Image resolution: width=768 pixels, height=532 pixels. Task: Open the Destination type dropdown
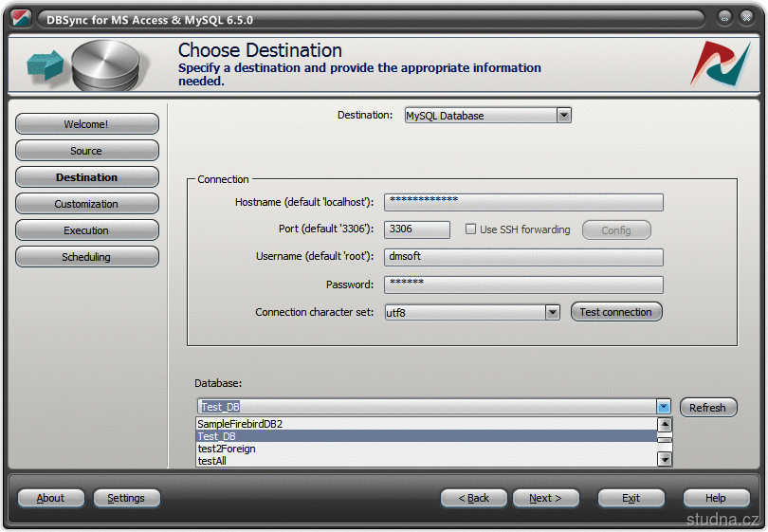(x=563, y=116)
